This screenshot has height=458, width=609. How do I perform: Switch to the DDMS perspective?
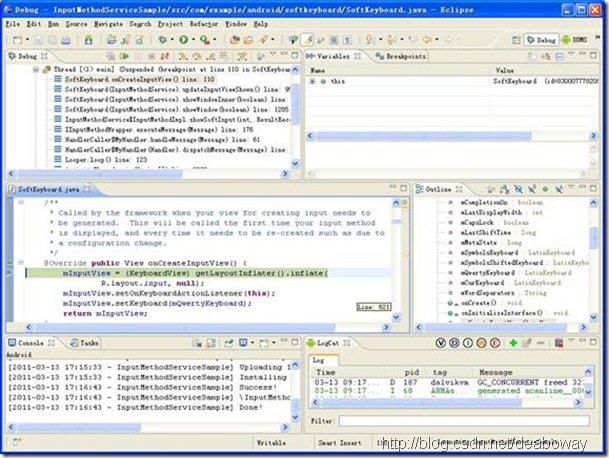click(574, 40)
